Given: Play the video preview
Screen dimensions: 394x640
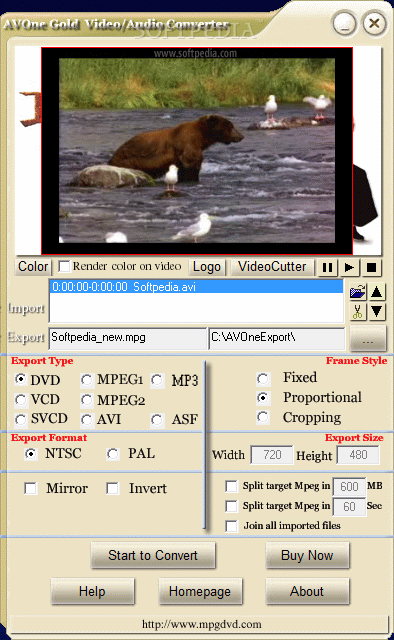Looking at the screenshot, I should (x=349, y=268).
